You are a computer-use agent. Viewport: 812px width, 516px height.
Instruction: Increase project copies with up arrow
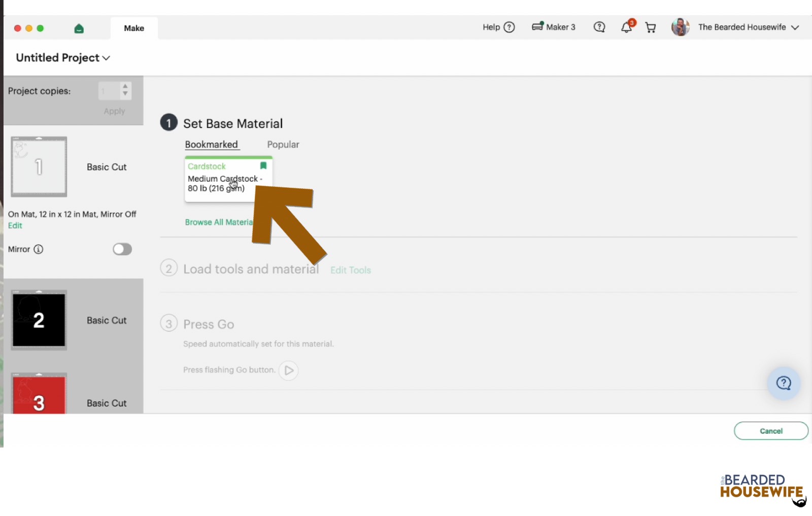pyautogui.click(x=125, y=87)
